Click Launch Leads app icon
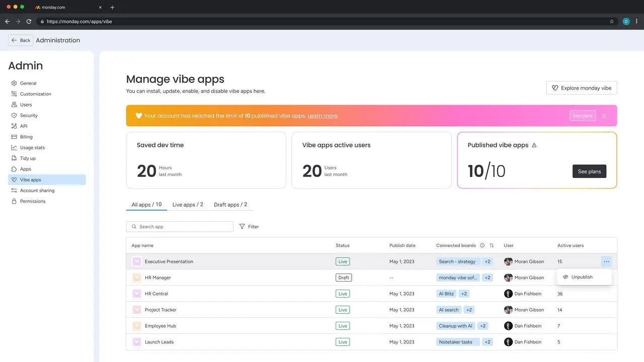Viewport: 644px width, 362px height. click(x=137, y=342)
